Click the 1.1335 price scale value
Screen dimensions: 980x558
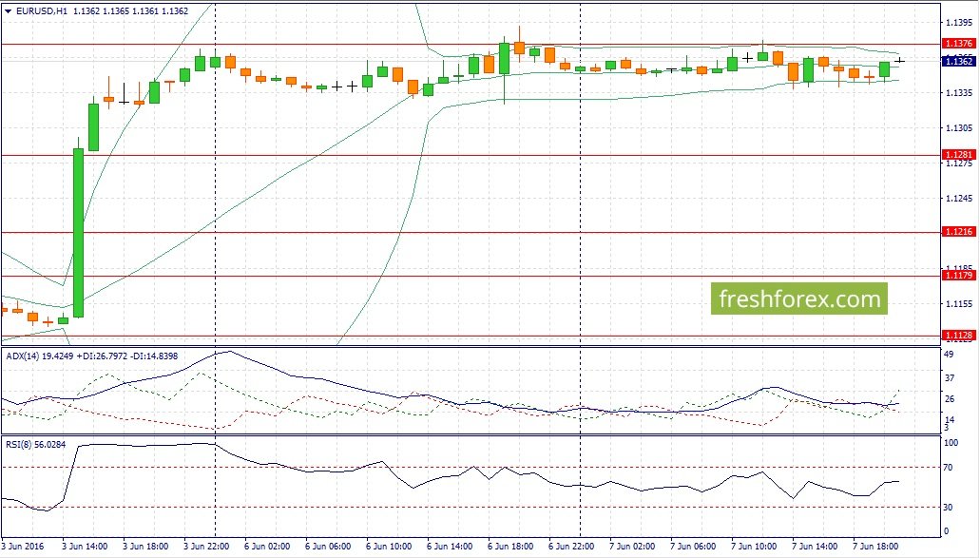(x=959, y=93)
